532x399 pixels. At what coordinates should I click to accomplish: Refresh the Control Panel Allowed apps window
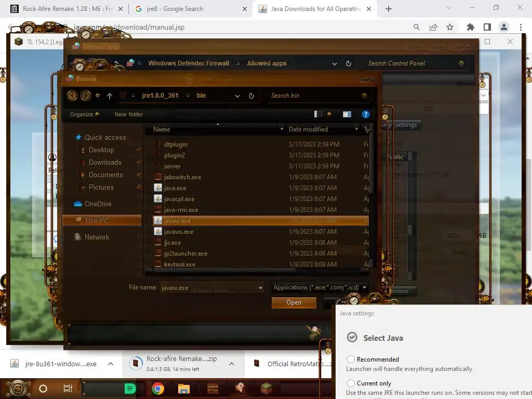tap(349, 64)
